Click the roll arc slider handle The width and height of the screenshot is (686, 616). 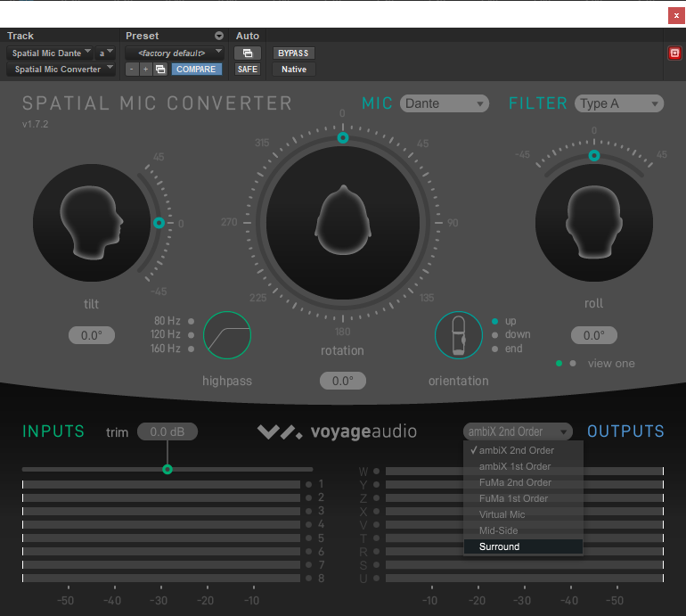click(593, 155)
